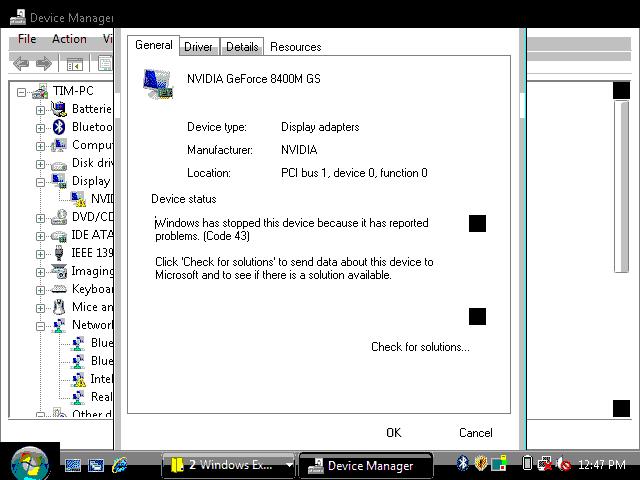Select the TIM-PC computer icon

[40, 91]
